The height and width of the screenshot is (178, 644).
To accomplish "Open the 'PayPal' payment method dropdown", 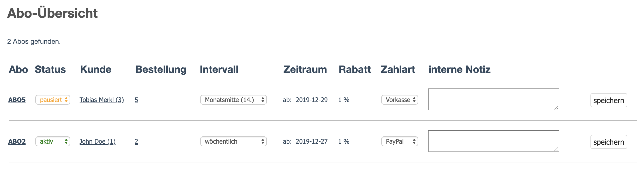I will [400, 142].
